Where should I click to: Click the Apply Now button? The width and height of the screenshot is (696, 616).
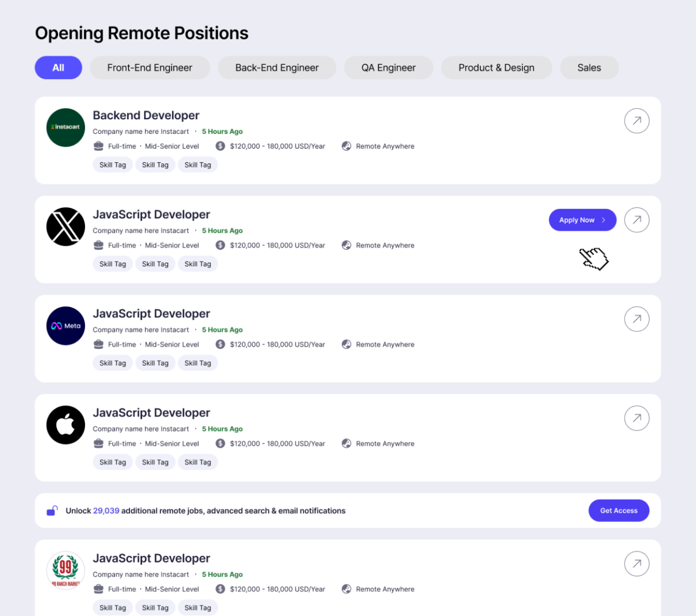click(583, 220)
